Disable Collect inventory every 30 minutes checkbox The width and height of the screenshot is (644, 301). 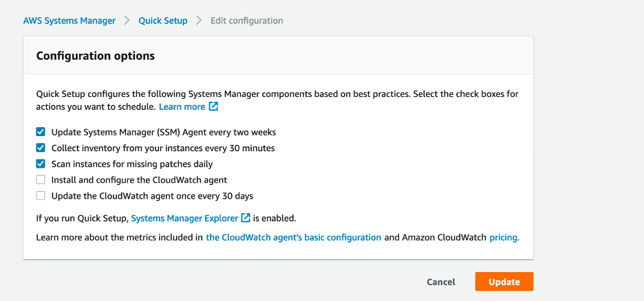(x=41, y=148)
